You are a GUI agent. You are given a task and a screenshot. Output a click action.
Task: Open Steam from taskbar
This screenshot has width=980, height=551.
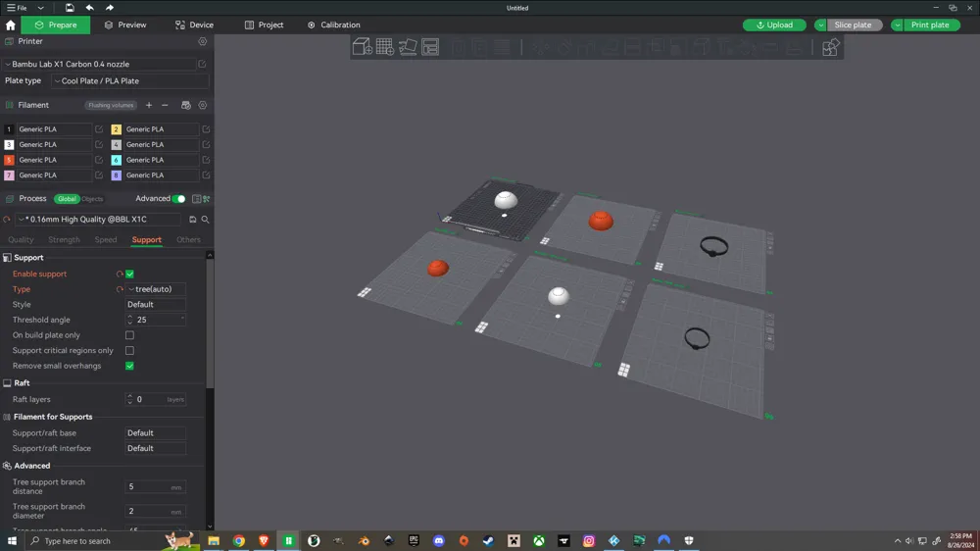[x=489, y=541]
